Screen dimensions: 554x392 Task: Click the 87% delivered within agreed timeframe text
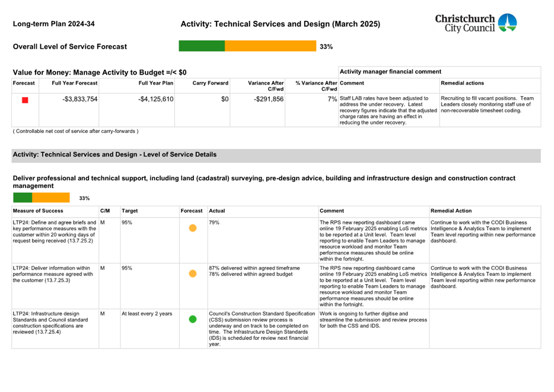coord(254,268)
